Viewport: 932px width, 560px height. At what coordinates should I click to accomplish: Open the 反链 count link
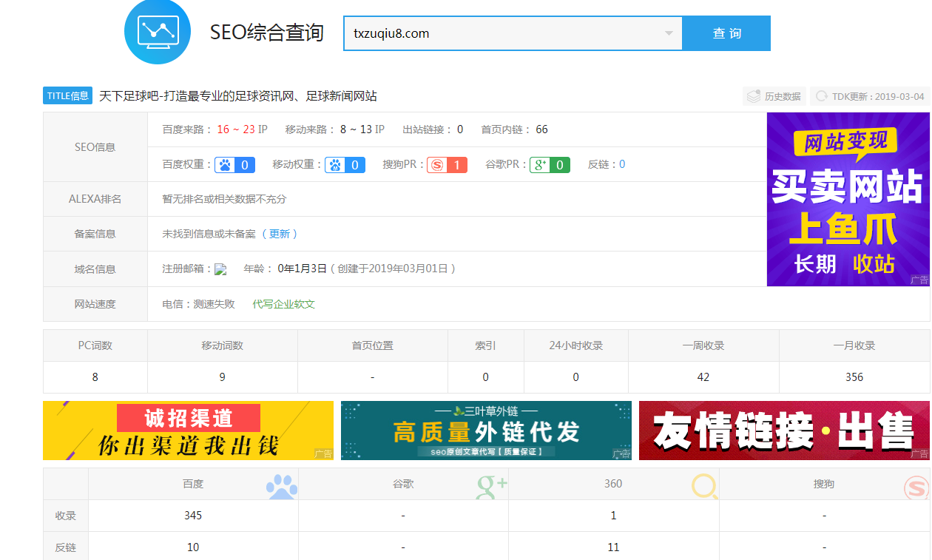click(622, 164)
